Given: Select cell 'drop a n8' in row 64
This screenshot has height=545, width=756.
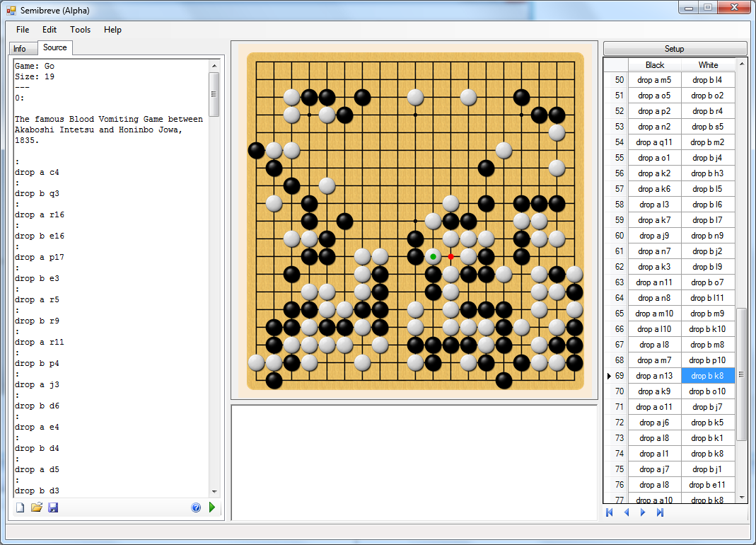Looking at the screenshot, I should [x=654, y=298].
